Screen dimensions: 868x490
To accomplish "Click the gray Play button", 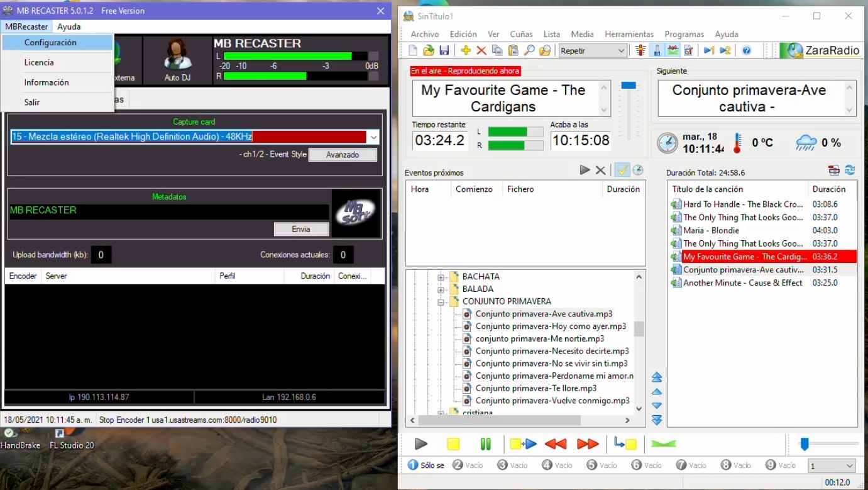I will point(421,444).
